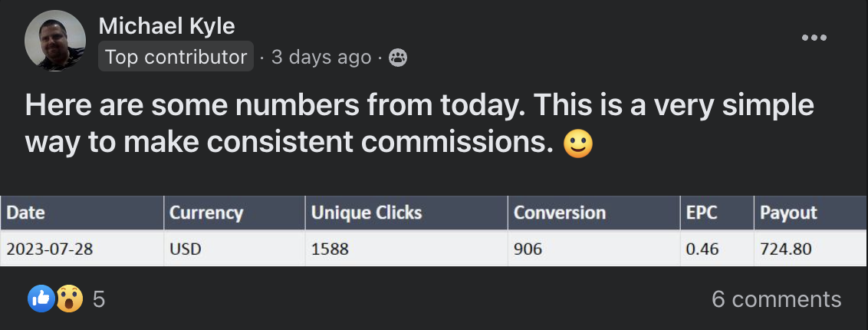Select the Unique Clicks column header
The image size is (868, 330).
pyautogui.click(x=366, y=213)
